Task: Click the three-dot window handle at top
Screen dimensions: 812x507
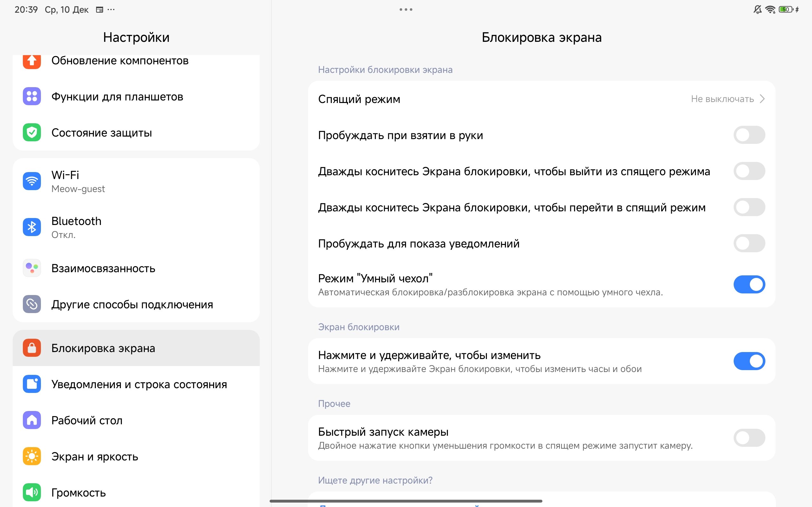Action: click(406, 10)
